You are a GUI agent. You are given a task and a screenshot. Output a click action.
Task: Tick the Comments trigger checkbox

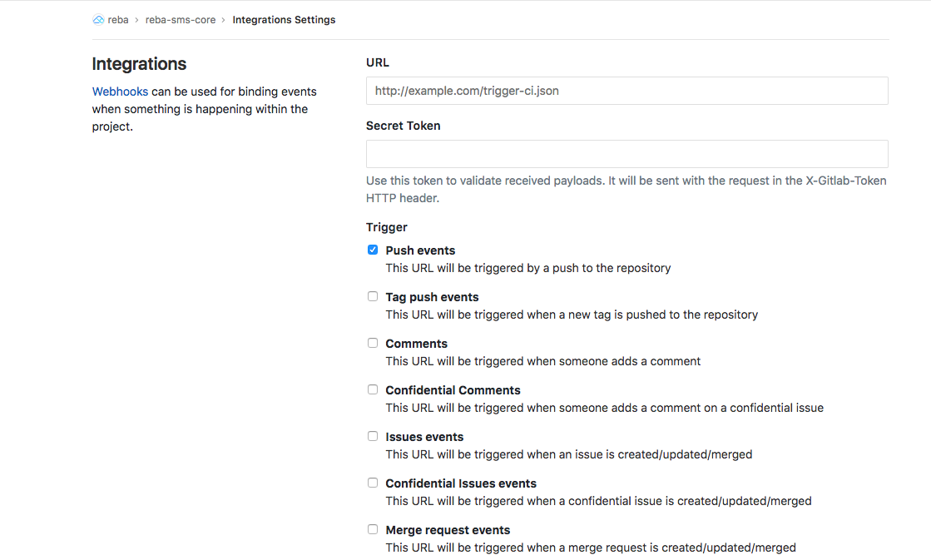pyautogui.click(x=373, y=343)
